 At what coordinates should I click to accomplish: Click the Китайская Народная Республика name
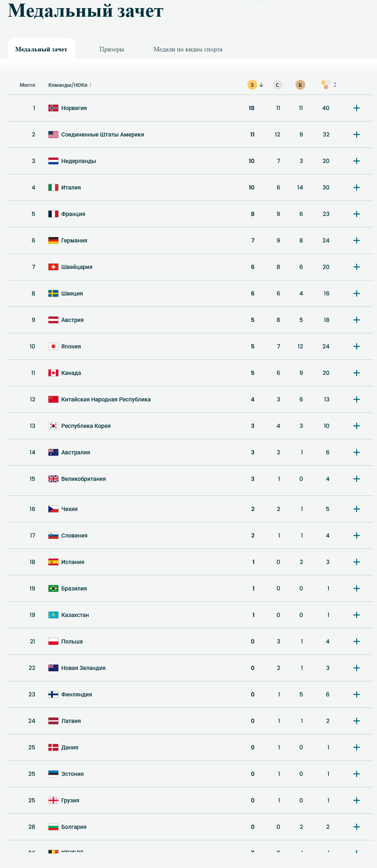coord(106,399)
